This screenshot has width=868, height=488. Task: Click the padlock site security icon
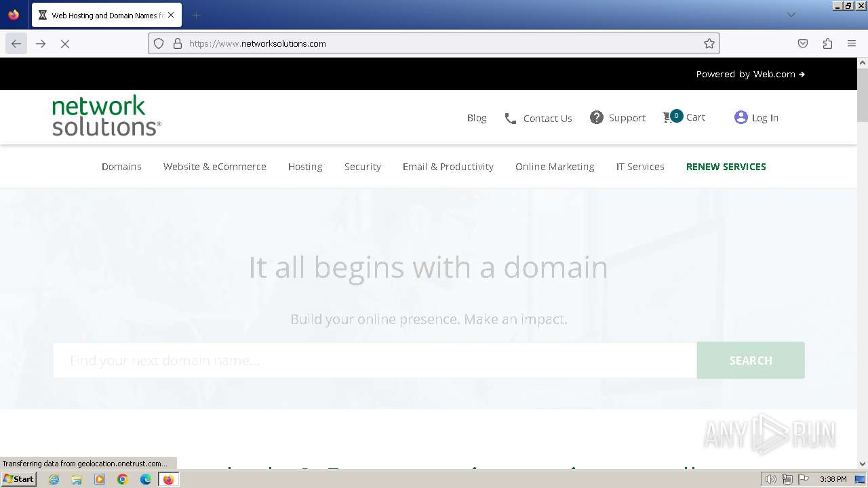[x=178, y=43]
